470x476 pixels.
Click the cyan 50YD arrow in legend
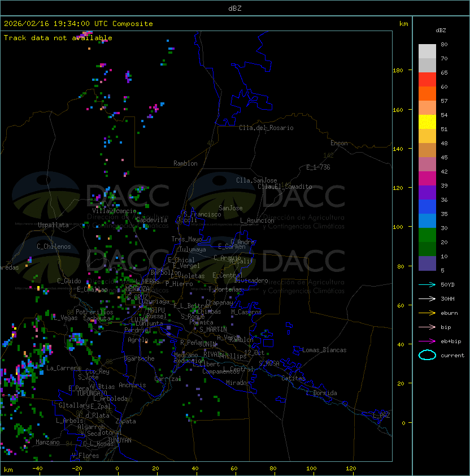[x=427, y=284]
